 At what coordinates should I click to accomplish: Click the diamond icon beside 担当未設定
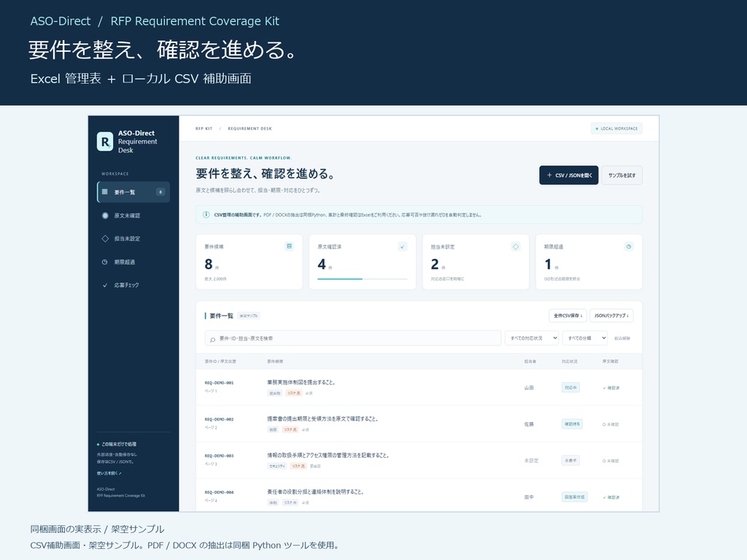tap(105, 238)
